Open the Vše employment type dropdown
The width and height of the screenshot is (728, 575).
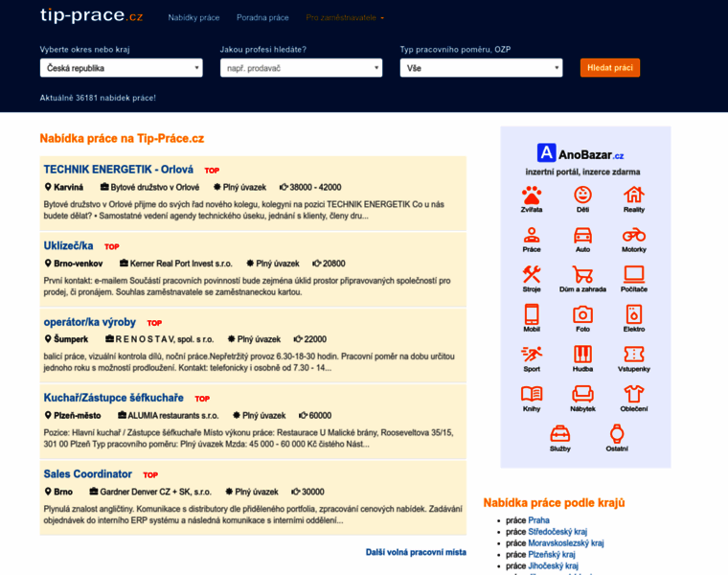click(x=482, y=68)
